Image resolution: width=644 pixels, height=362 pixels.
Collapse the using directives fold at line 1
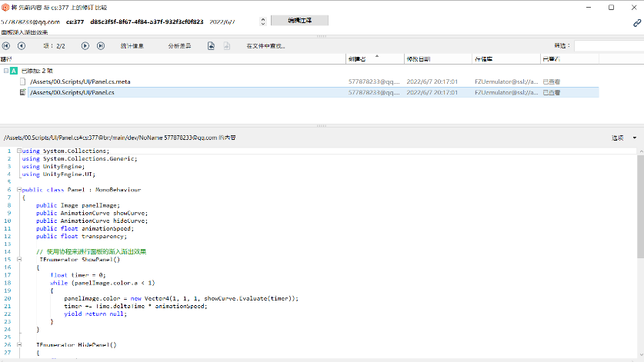pos(19,151)
